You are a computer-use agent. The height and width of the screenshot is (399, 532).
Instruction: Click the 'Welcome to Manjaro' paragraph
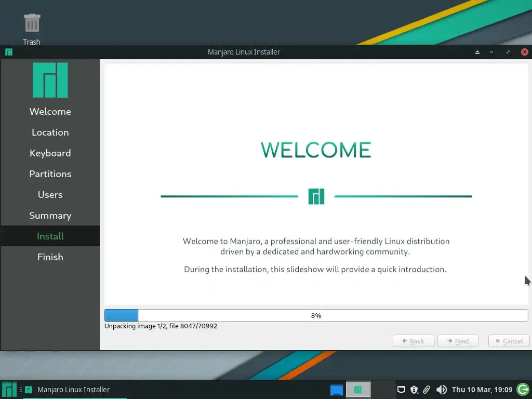pyautogui.click(x=316, y=246)
